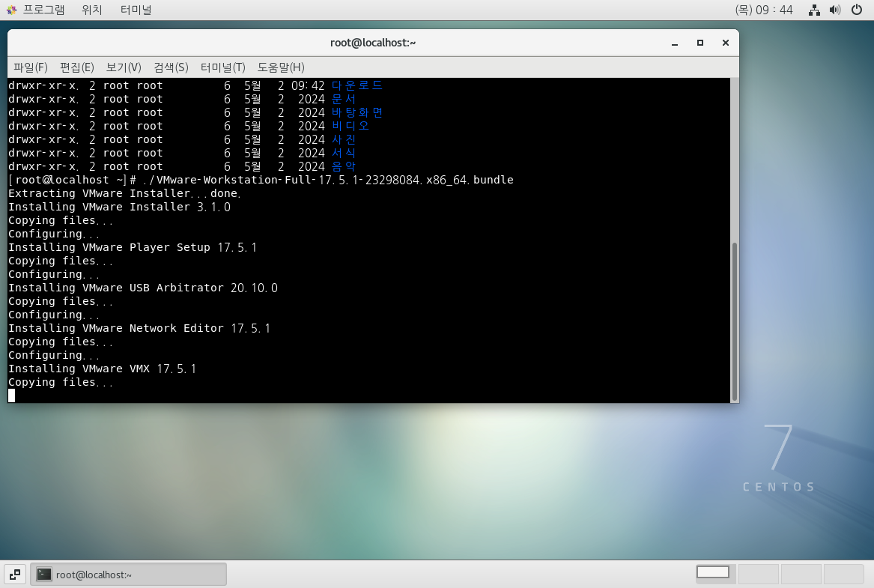
Task: Click the root@localhost:~ window title
Action: click(373, 43)
